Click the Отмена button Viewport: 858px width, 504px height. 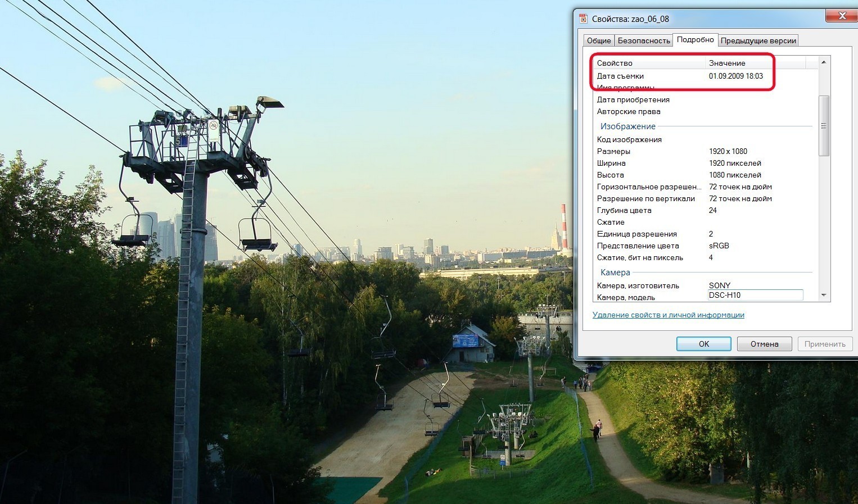click(765, 344)
